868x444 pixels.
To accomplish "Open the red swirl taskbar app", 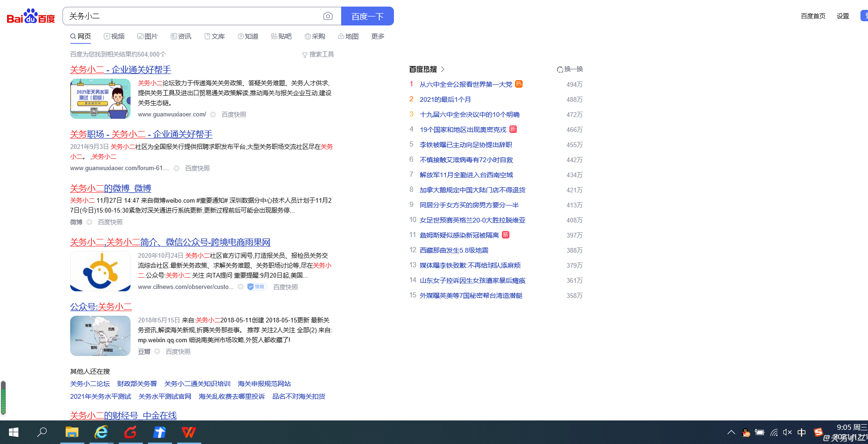I will (131, 432).
